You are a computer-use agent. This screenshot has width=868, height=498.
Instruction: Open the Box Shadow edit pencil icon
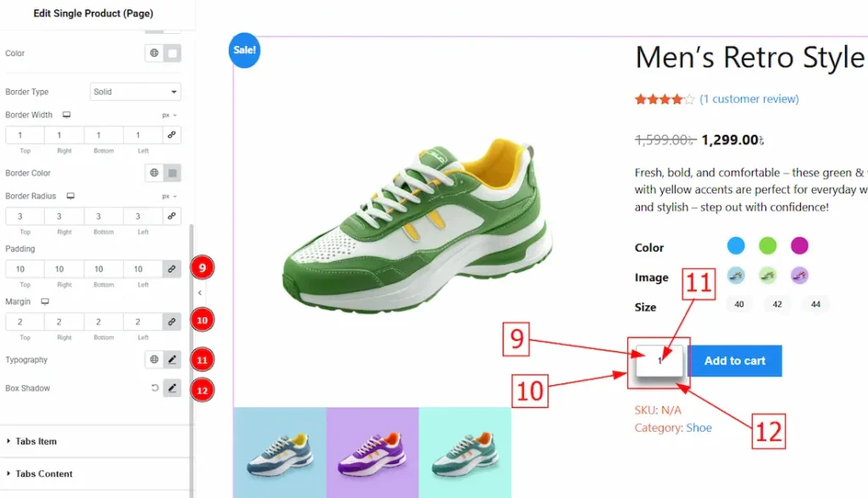point(172,389)
